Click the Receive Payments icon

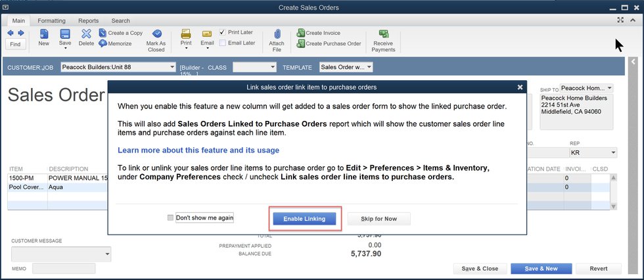coord(383,34)
